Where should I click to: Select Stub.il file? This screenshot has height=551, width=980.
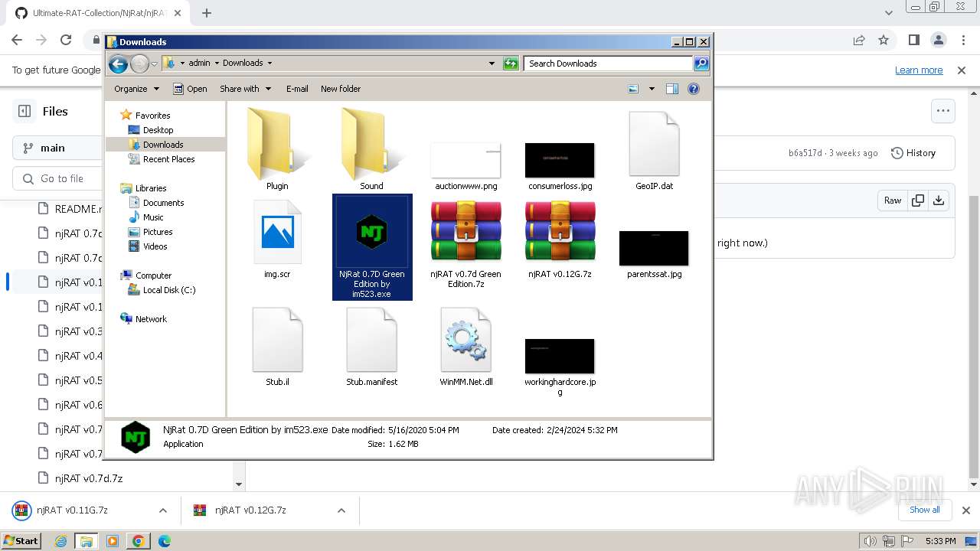(277, 347)
